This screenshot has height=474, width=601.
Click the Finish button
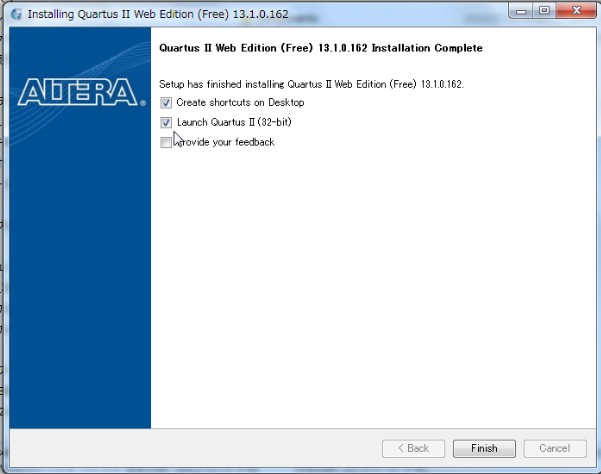click(x=484, y=448)
